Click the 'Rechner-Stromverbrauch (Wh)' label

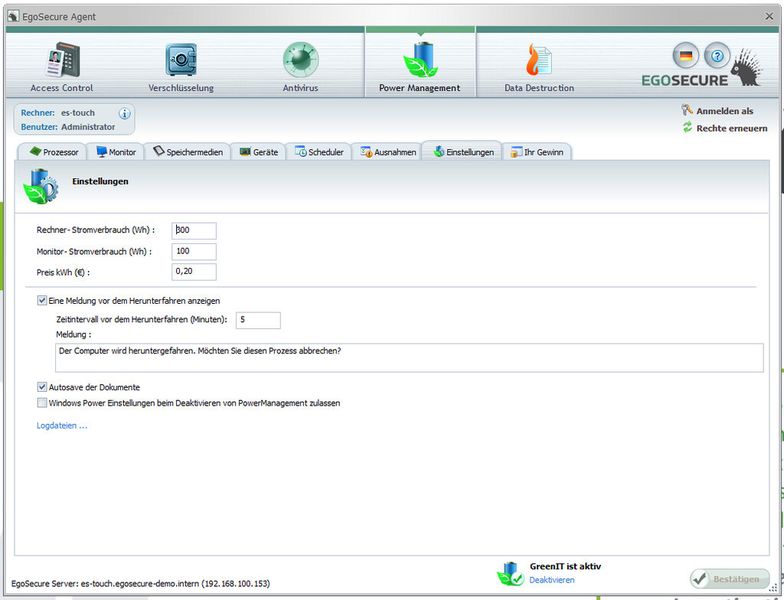[x=96, y=230]
